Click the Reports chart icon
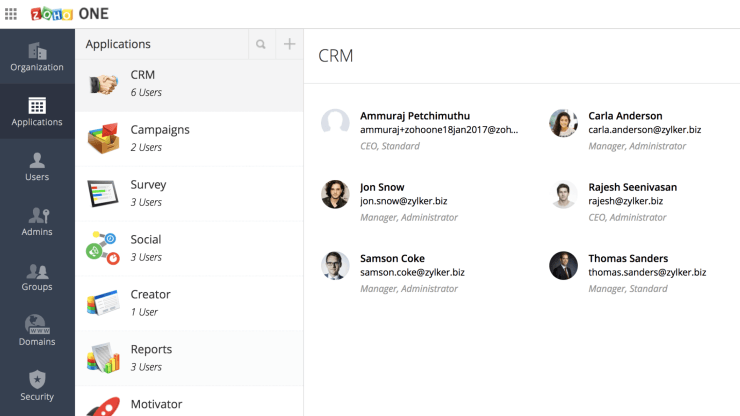This screenshot has height=416, width=740. tap(103, 358)
